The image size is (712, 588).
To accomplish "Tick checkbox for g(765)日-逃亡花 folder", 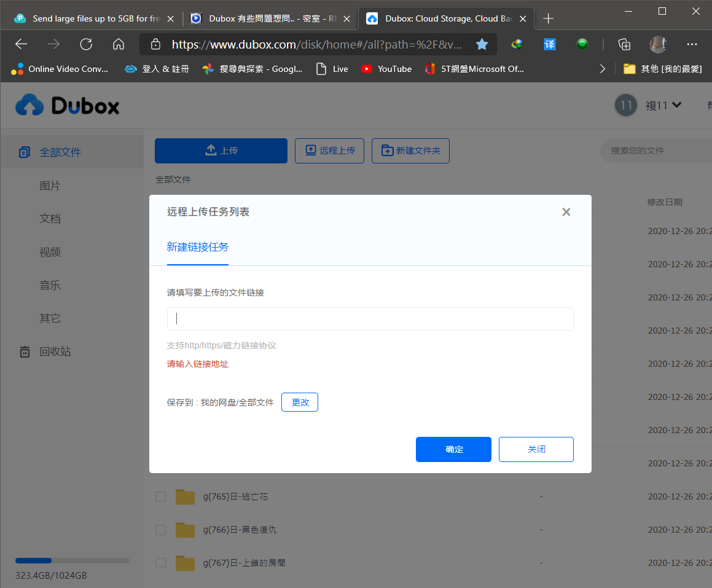I will [161, 496].
